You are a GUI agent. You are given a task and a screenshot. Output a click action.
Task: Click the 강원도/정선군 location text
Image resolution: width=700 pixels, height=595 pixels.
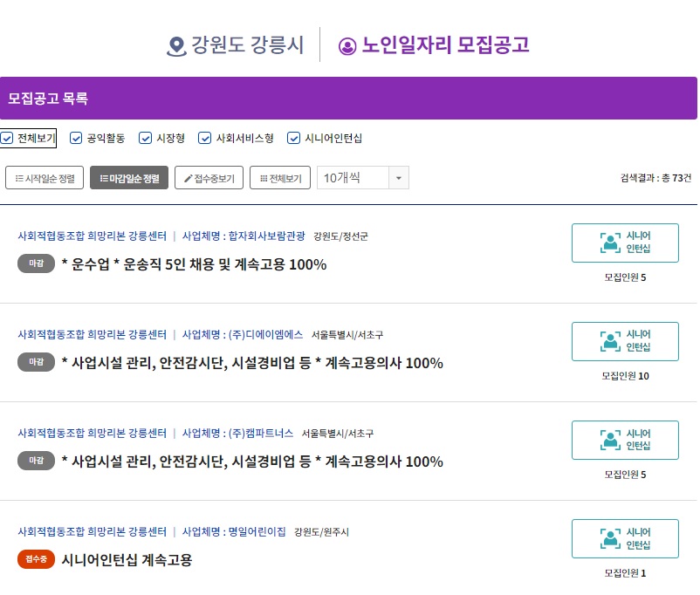[340, 236]
